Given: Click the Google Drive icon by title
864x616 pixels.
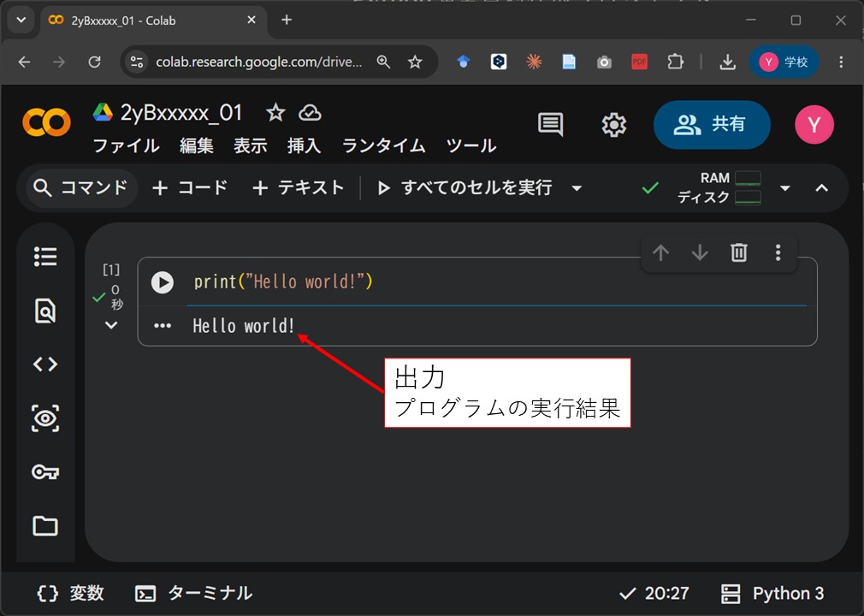Looking at the screenshot, I should coord(103,112).
